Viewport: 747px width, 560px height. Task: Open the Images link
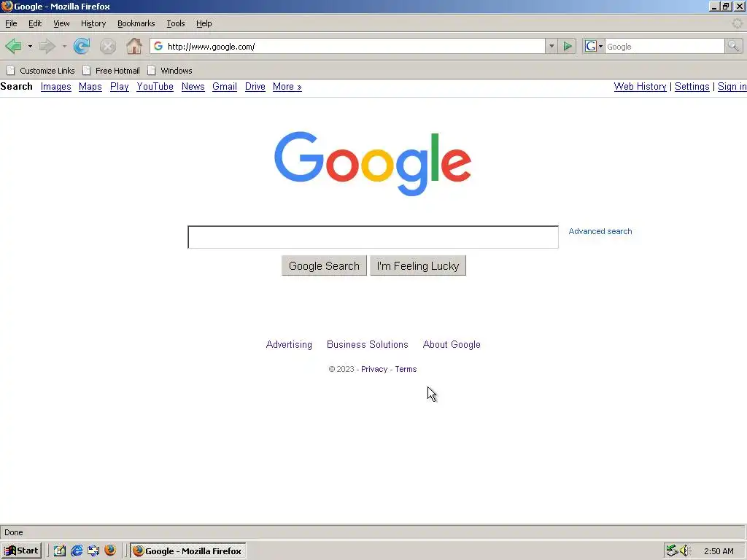click(55, 87)
